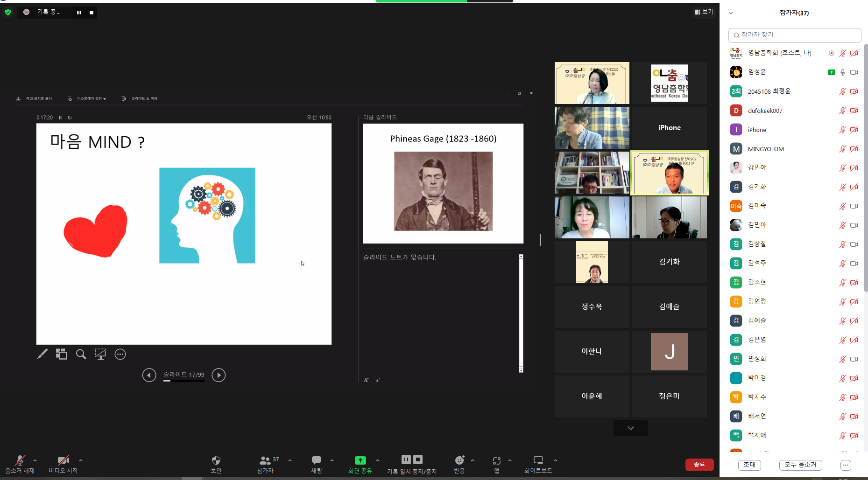
Task: Open the 보안 security shield icon
Action: click(216, 460)
